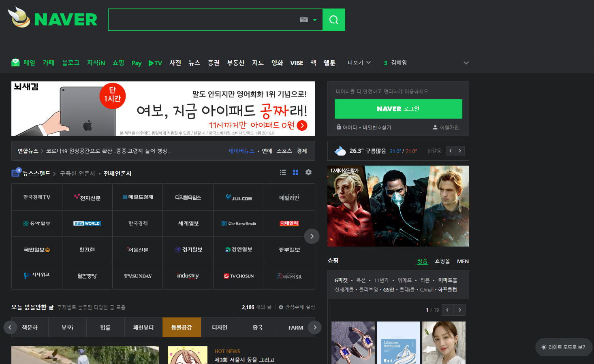Open JIJI.COM press tile
Viewport: 594px width, 364px height.
(x=239, y=197)
